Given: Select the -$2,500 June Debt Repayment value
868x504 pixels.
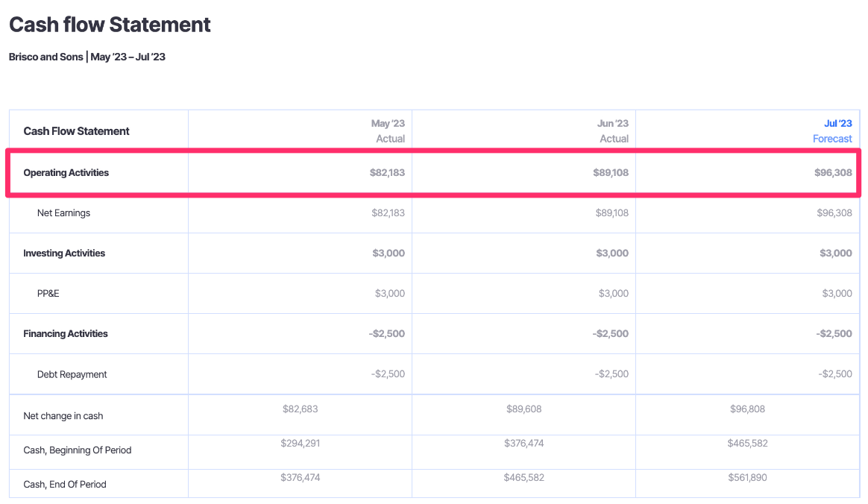Looking at the screenshot, I should click(611, 374).
